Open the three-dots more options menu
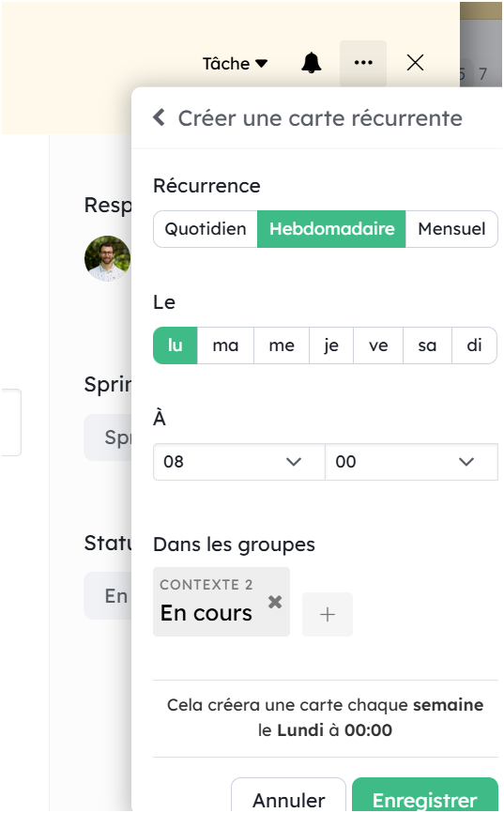 (x=363, y=63)
